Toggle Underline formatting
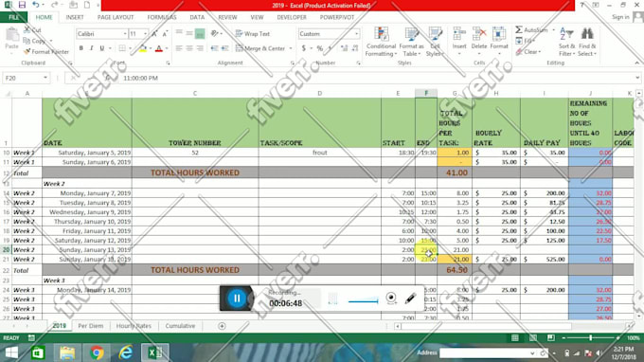Viewport: 644px width, 362px height. pos(102,48)
